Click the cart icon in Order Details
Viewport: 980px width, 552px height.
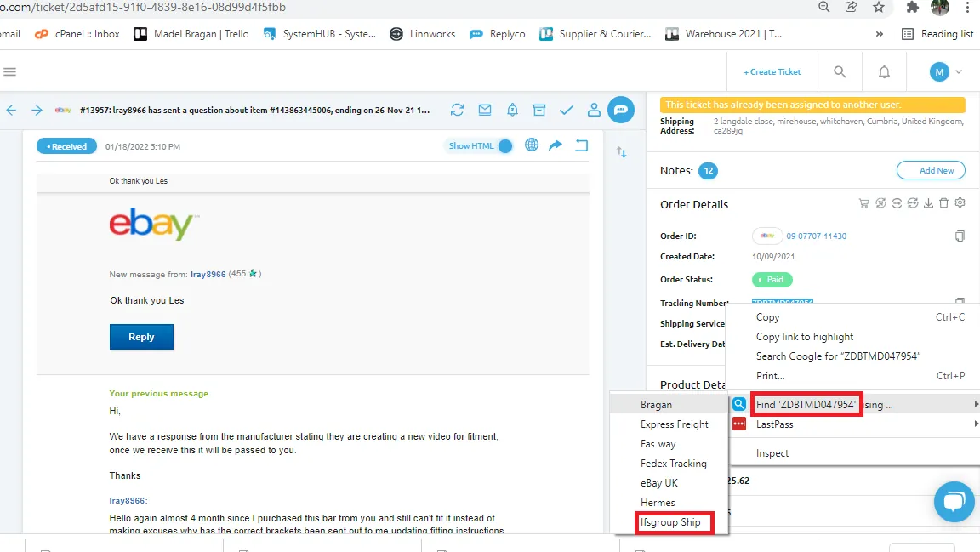pyautogui.click(x=863, y=203)
